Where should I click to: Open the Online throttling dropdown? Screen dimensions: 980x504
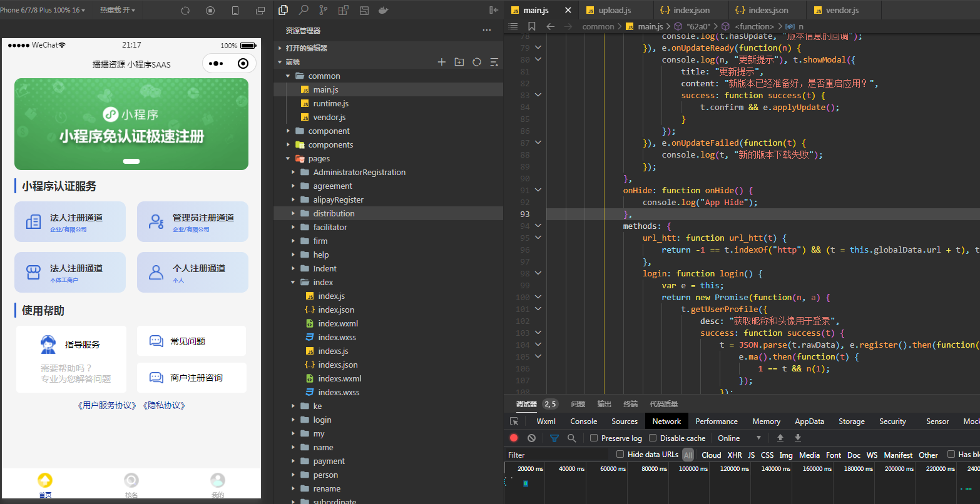coord(740,438)
